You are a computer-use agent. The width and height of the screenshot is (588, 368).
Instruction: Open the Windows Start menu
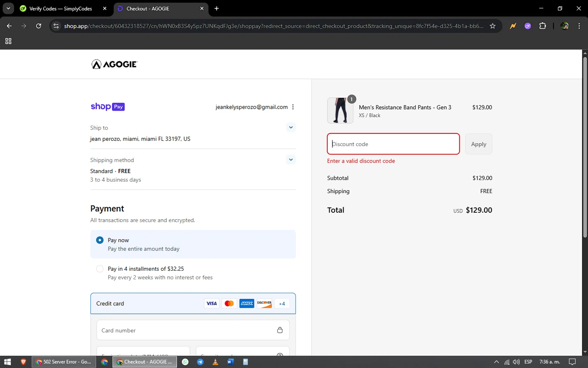pos(7,362)
